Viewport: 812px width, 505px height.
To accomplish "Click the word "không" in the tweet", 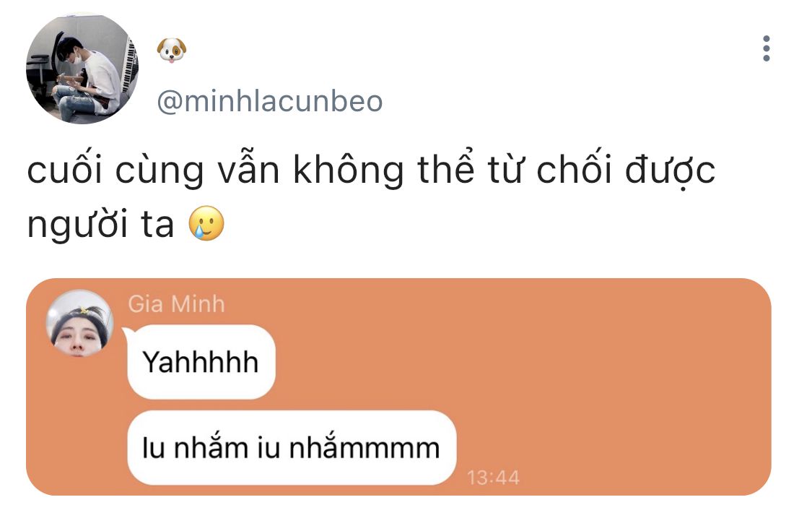I will click(x=349, y=170).
